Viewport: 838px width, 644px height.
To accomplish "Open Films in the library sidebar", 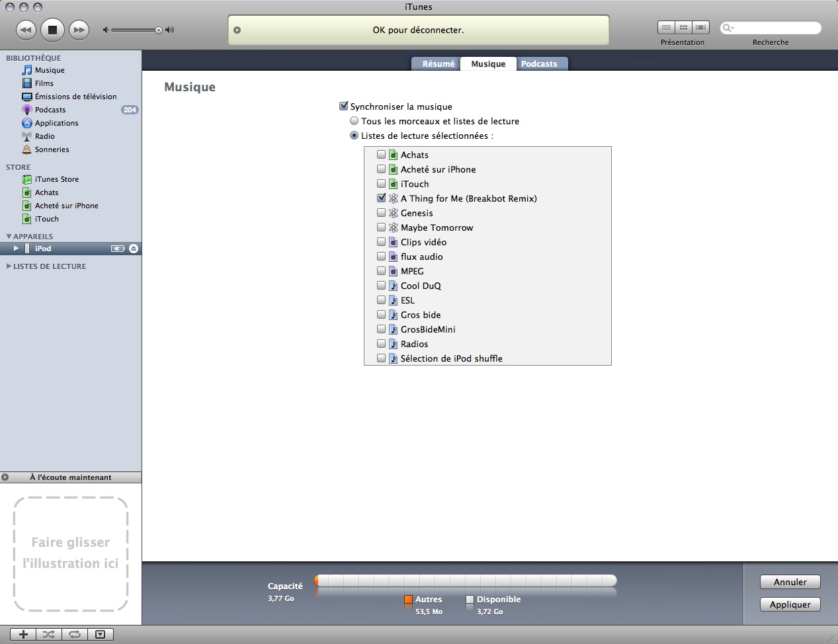I will click(x=44, y=83).
